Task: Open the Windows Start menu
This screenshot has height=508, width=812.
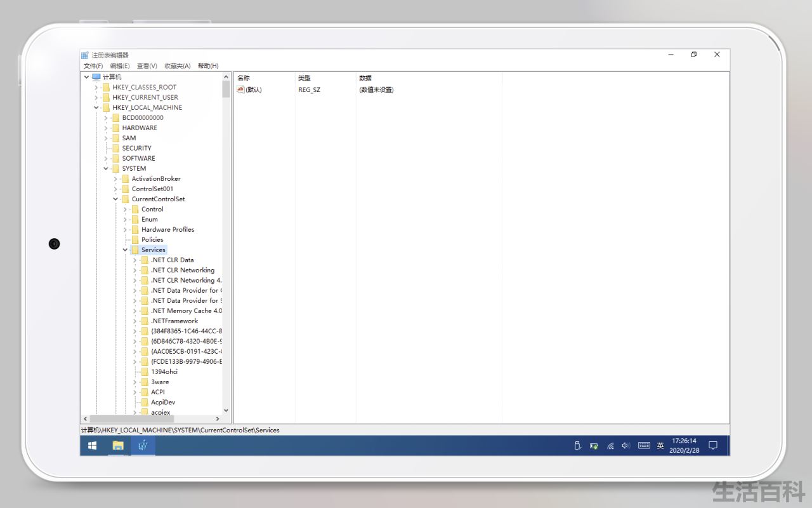Action: pos(92,446)
